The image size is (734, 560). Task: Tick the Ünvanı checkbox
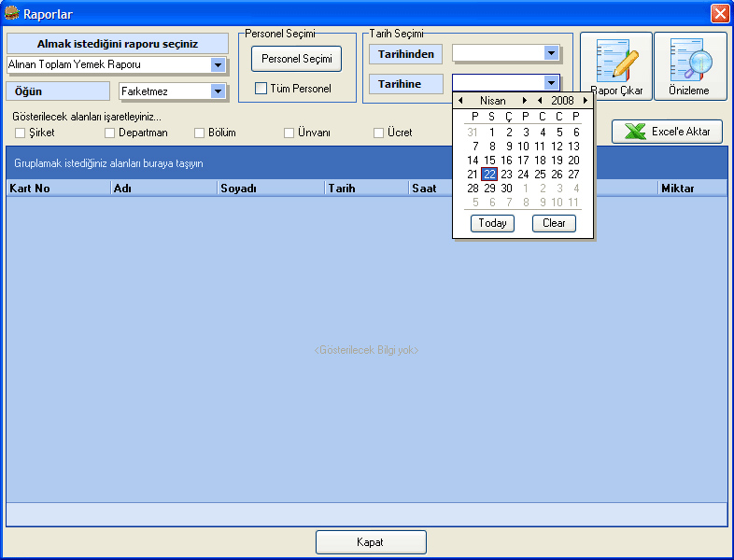click(x=289, y=133)
